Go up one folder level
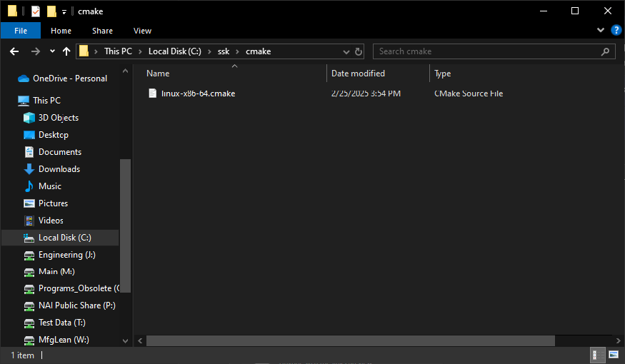 coord(66,51)
